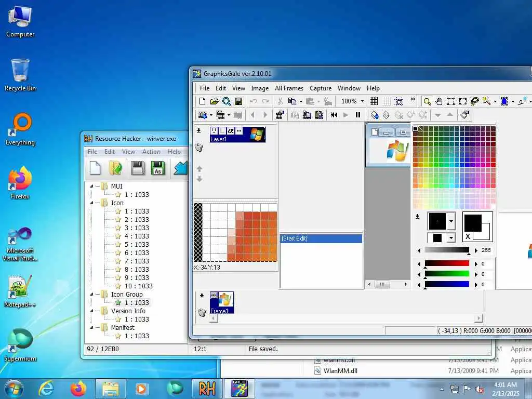This screenshot has width=532, height=399.
Task: Click the Duplicate Layer icon
Action: pos(386,115)
